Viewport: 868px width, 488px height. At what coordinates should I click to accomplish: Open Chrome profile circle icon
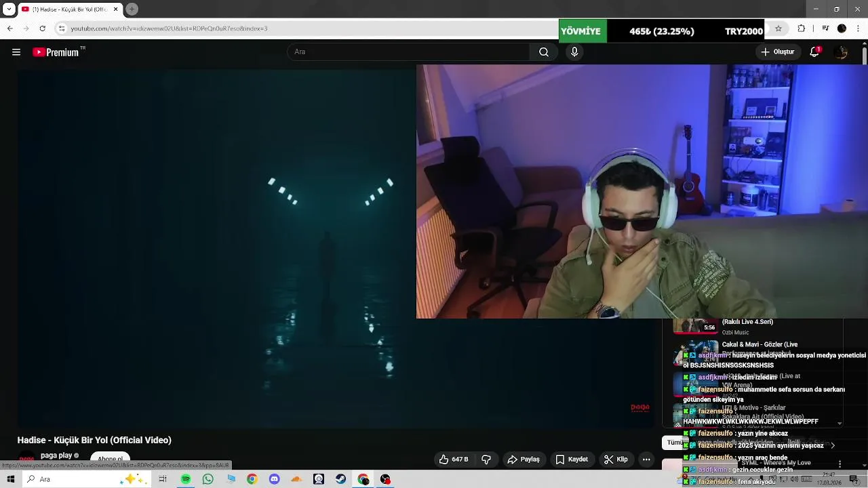click(842, 28)
